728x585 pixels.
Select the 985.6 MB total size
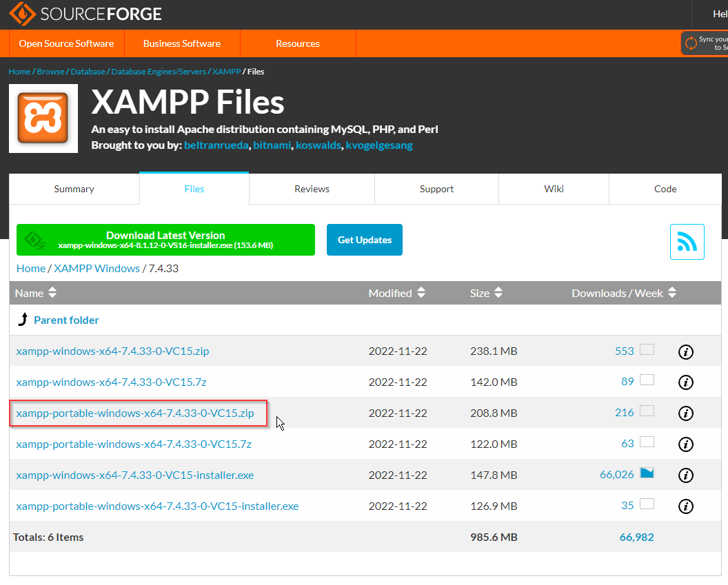click(x=494, y=537)
